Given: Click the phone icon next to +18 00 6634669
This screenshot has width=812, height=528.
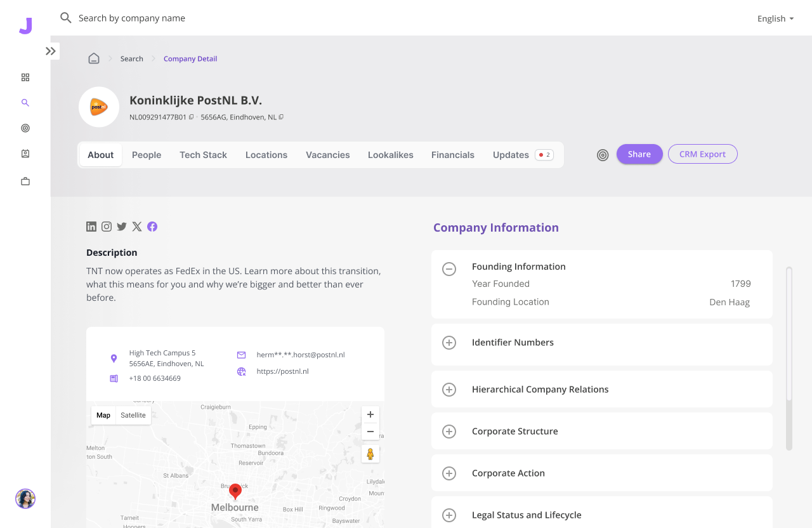Looking at the screenshot, I should tap(114, 379).
